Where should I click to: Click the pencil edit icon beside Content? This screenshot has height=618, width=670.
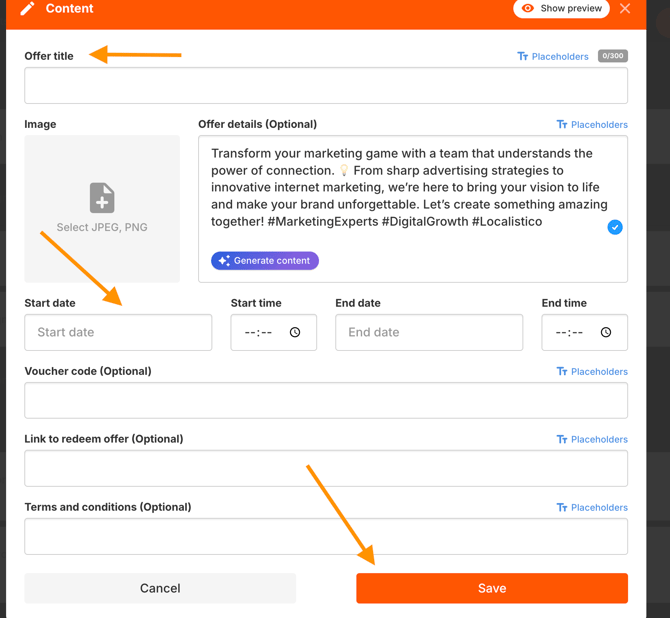(x=27, y=9)
